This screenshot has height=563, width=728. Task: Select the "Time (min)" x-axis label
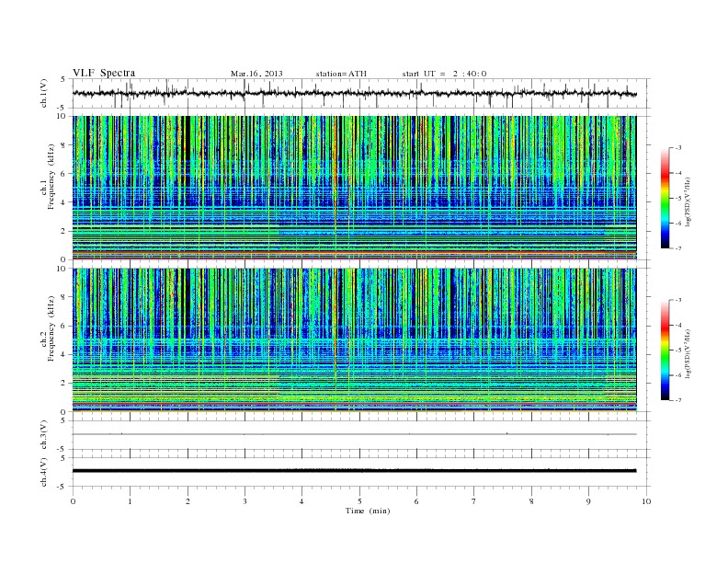pyautogui.click(x=368, y=511)
